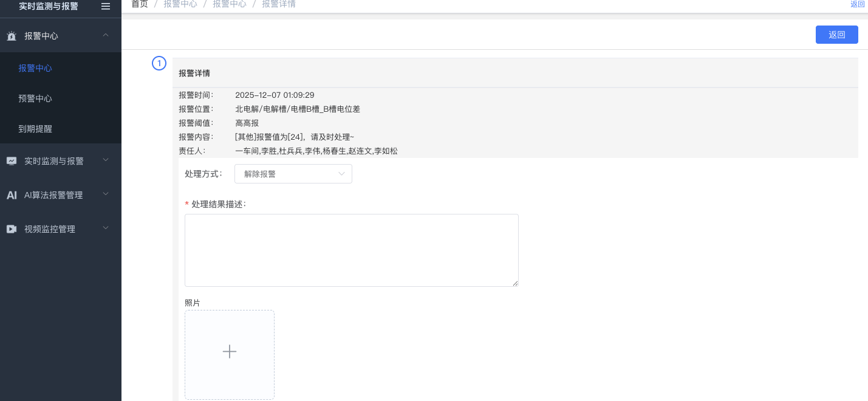Open the 到期提醒 submenu item
Screen dimensions: 868x401
pos(35,129)
